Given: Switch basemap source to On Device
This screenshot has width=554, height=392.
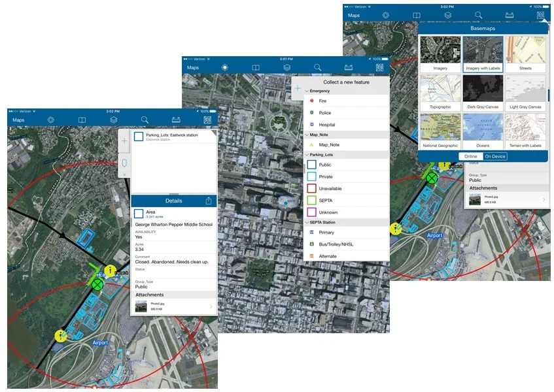Looking at the screenshot, I should point(495,156).
